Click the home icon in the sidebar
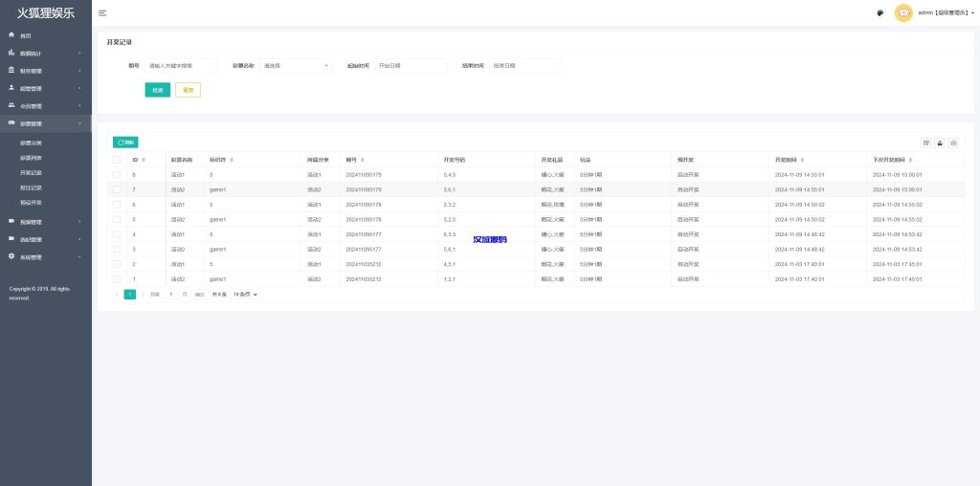Screen dimensions: 980x486 [11, 35]
